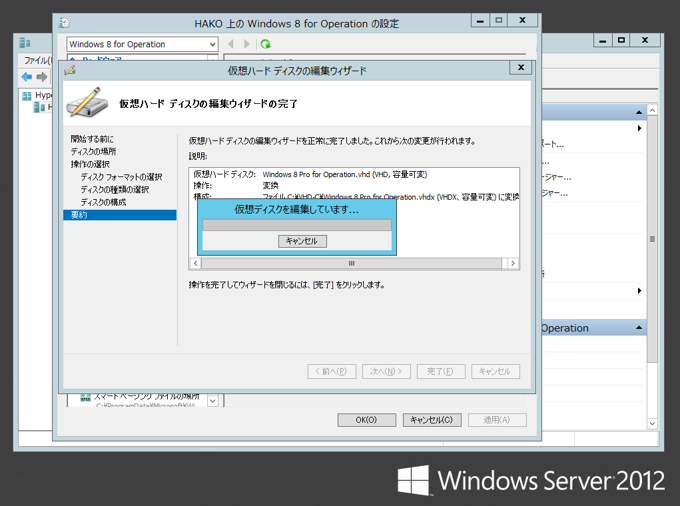Click the left arrow of the description scrollbar
Image resolution: width=680 pixels, height=506 pixels.
(196, 263)
